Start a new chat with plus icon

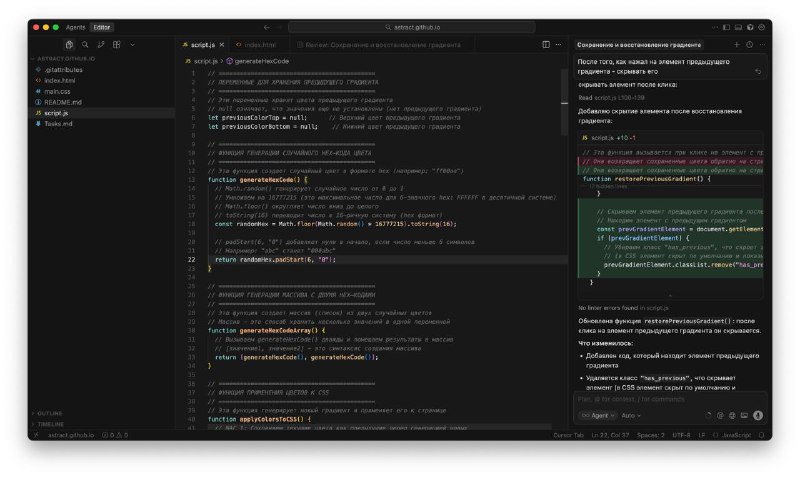736,45
